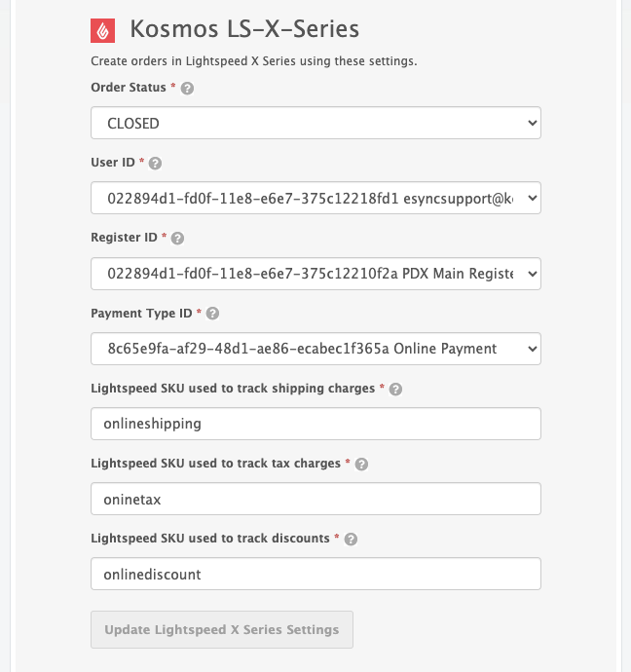The width and height of the screenshot is (631, 672).
Task: Click the Payment Type ID label text
Action: point(141,314)
